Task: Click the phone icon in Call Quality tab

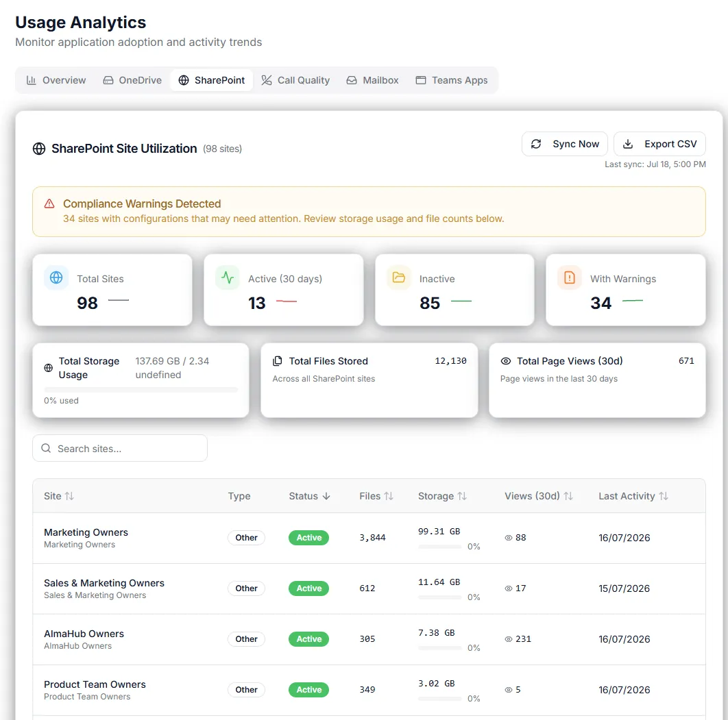Action: (267, 80)
